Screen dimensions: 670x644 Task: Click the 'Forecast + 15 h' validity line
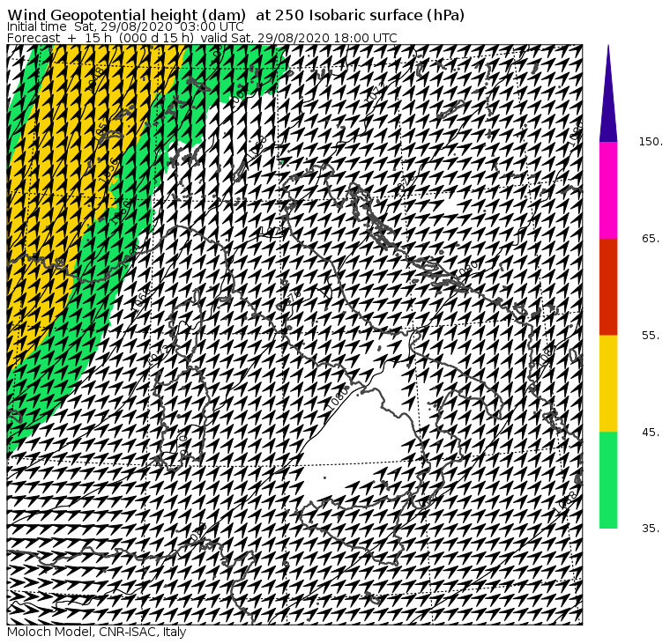[x=202, y=38]
